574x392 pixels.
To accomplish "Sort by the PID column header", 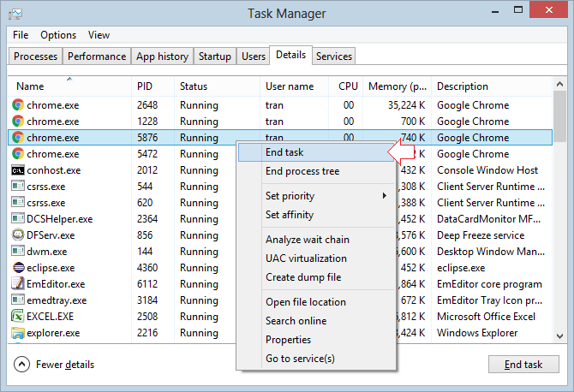I will point(152,86).
